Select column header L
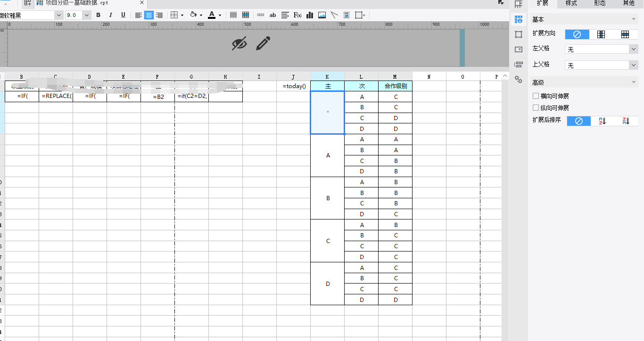Screen dimensions: 644x341 [361, 76]
